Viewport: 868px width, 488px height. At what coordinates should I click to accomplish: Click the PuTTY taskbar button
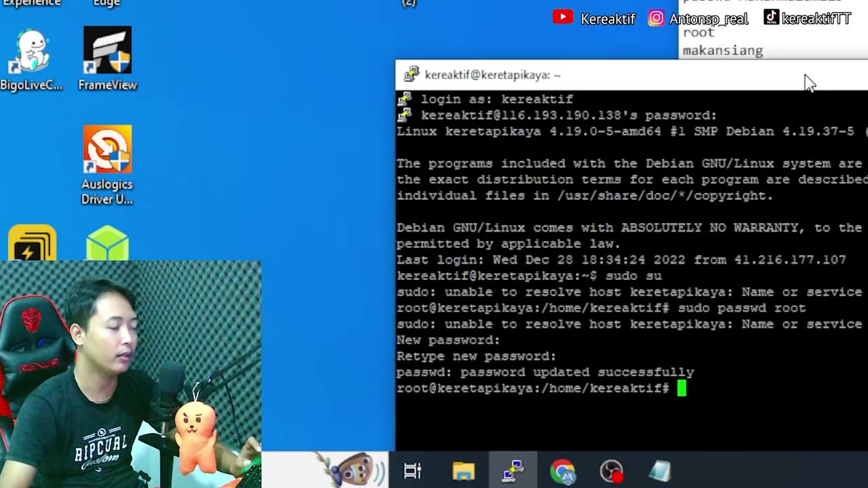click(x=513, y=470)
